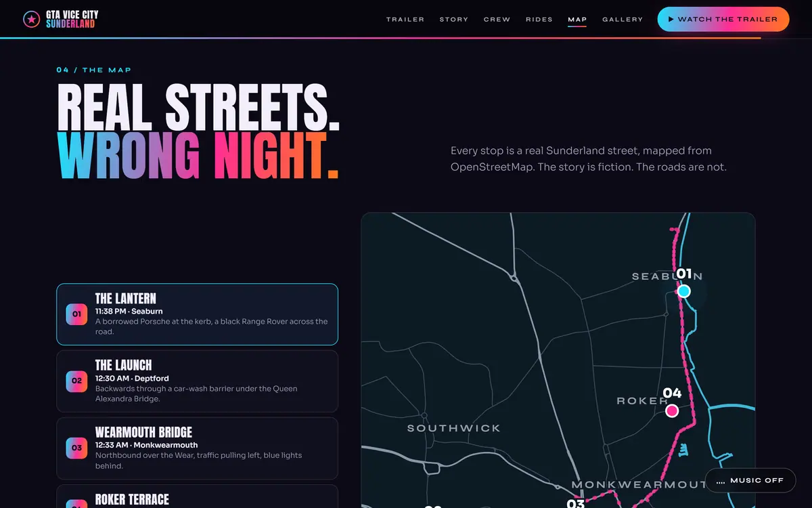Open the GTA Vice City Sunderland home link

coord(60,19)
